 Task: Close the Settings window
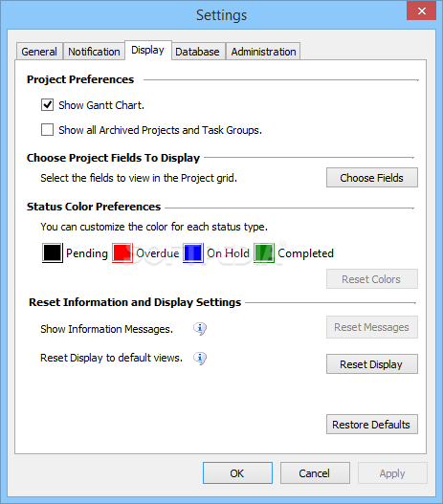pyautogui.click(x=421, y=11)
